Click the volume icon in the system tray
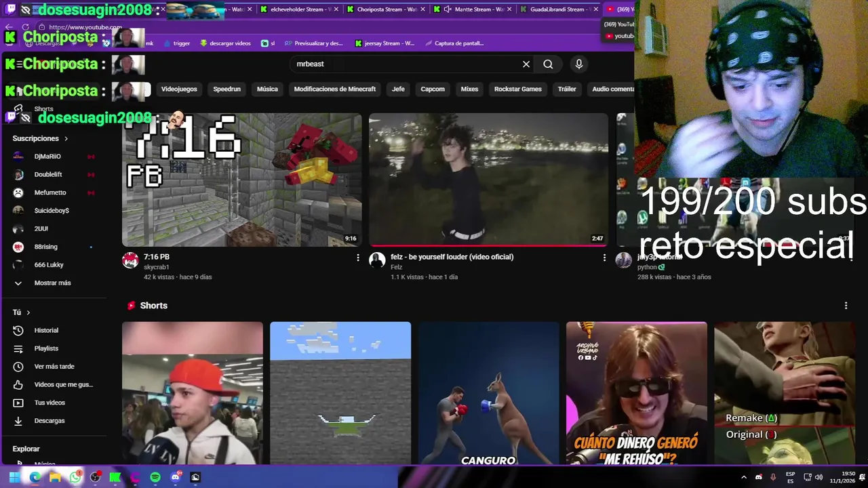Image resolution: width=868 pixels, height=488 pixels. [x=818, y=477]
